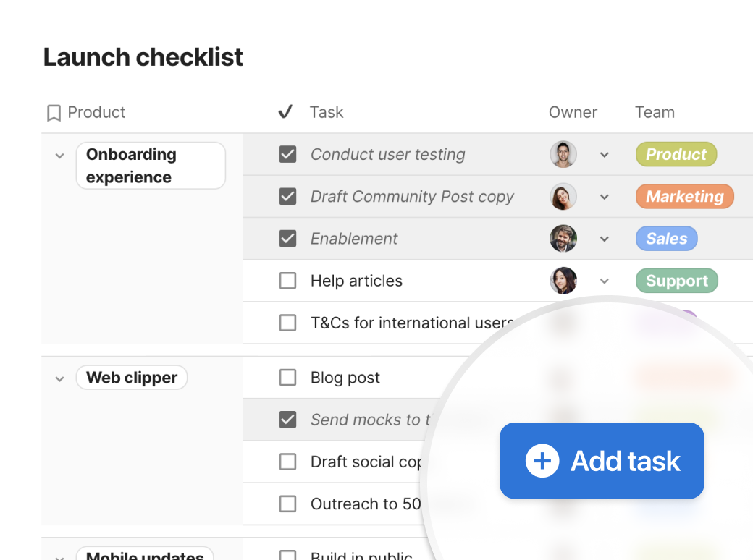Collapse the Web clipper group
The image size is (753, 560).
[x=59, y=377]
